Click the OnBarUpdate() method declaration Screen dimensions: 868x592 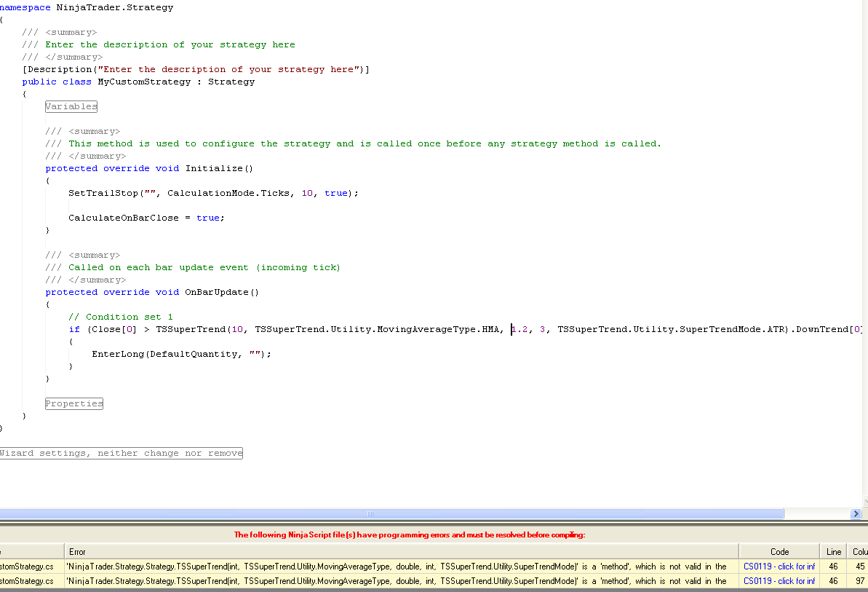click(152, 293)
